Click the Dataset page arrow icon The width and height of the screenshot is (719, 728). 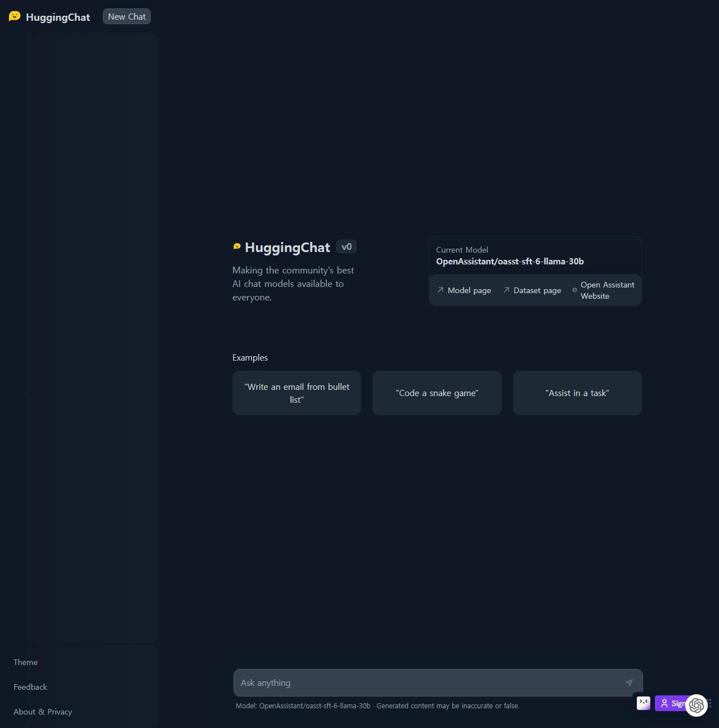506,290
